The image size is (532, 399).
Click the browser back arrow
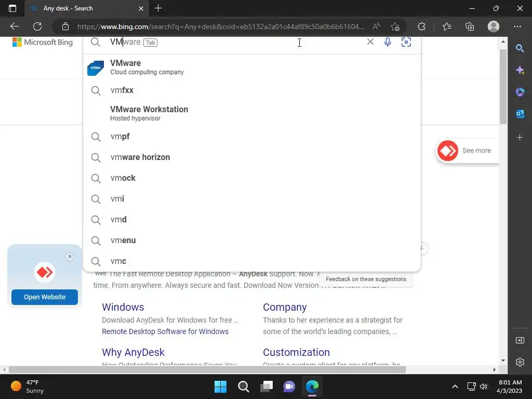click(x=14, y=26)
